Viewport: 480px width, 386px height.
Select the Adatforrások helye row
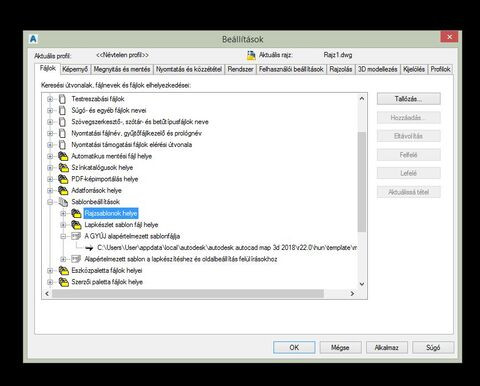96,190
